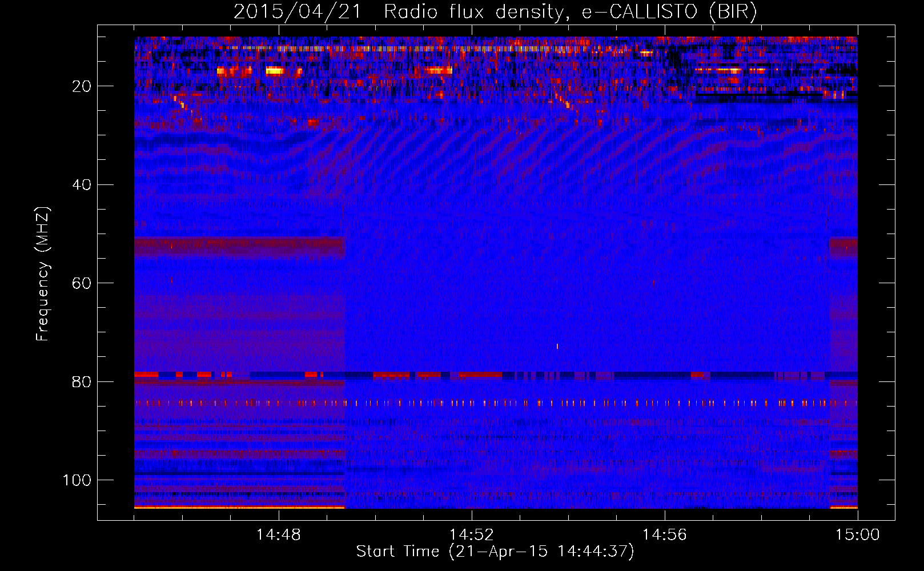Screen dimensions: 924x571
Task: Click the 'Frequency (MHZ)' axis label
Action: pos(43,274)
